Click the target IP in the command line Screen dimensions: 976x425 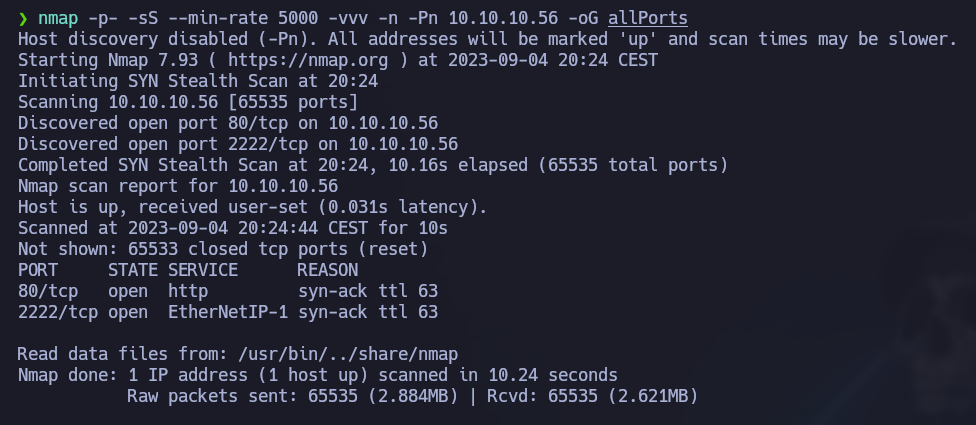click(503, 19)
